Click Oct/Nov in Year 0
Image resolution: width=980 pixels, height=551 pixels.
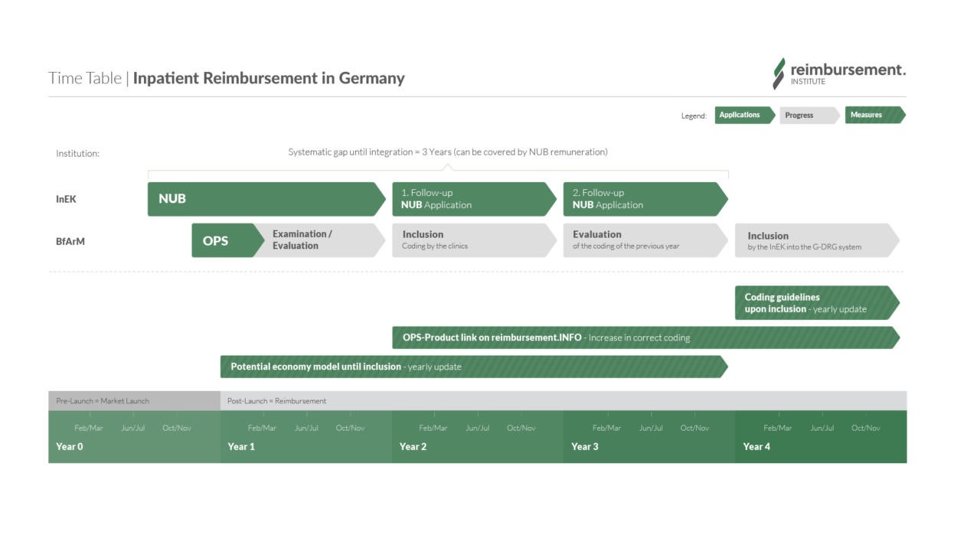coord(177,429)
